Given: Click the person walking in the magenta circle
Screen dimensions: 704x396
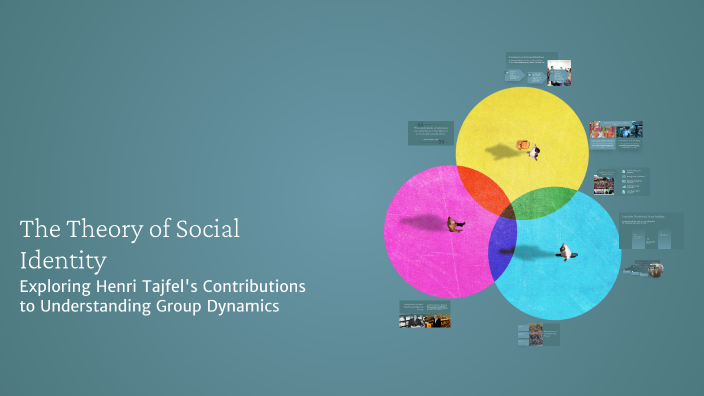Looking at the screenshot, I should (455, 224).
